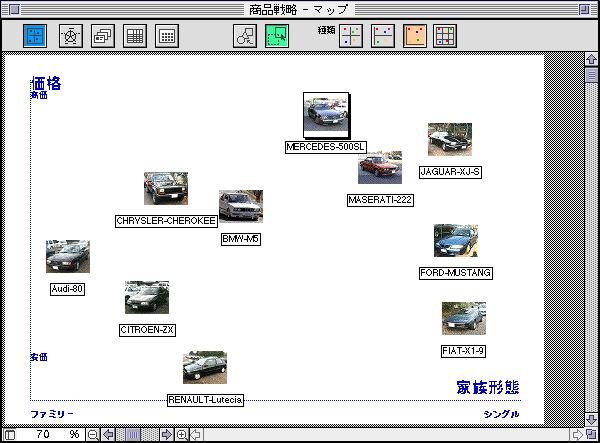600x443 pixels.
Task: Open the stacked cards view icon
Action: point(103,36)
